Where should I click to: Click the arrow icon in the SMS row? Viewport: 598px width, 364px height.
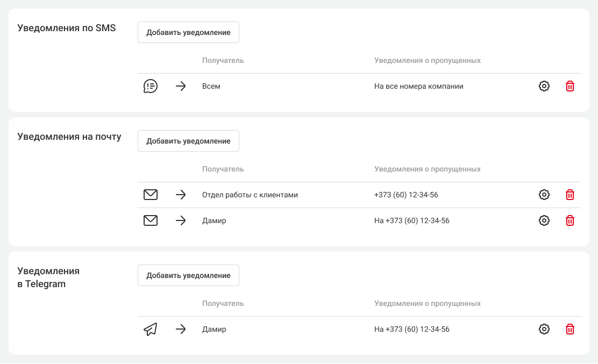[x=181, y=86]
